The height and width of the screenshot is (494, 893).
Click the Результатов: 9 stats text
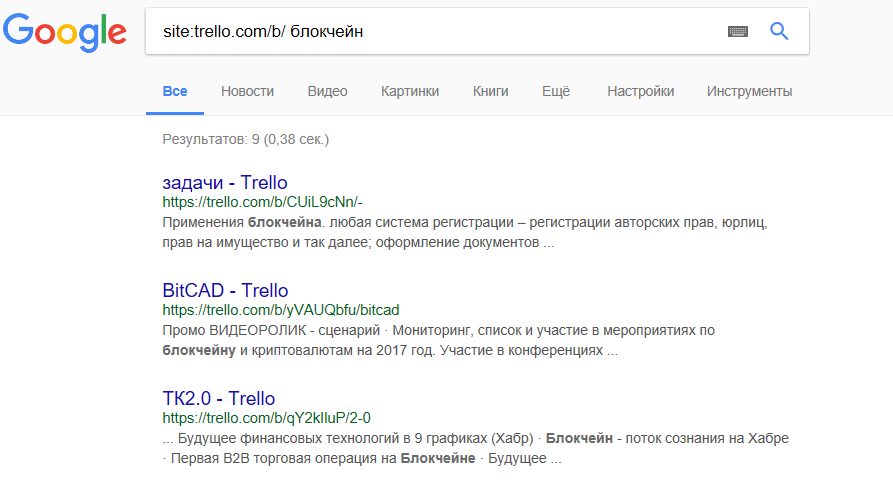tap(245, 139)
